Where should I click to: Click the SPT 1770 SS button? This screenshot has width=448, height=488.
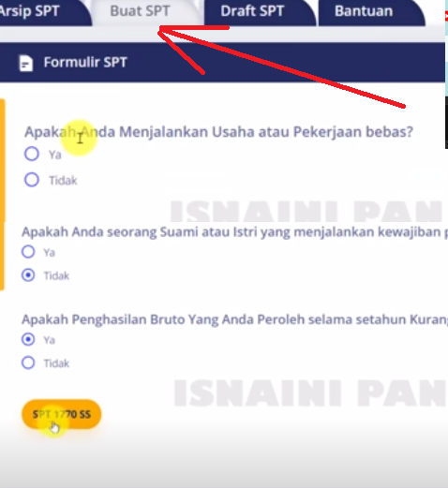(62, 414)
